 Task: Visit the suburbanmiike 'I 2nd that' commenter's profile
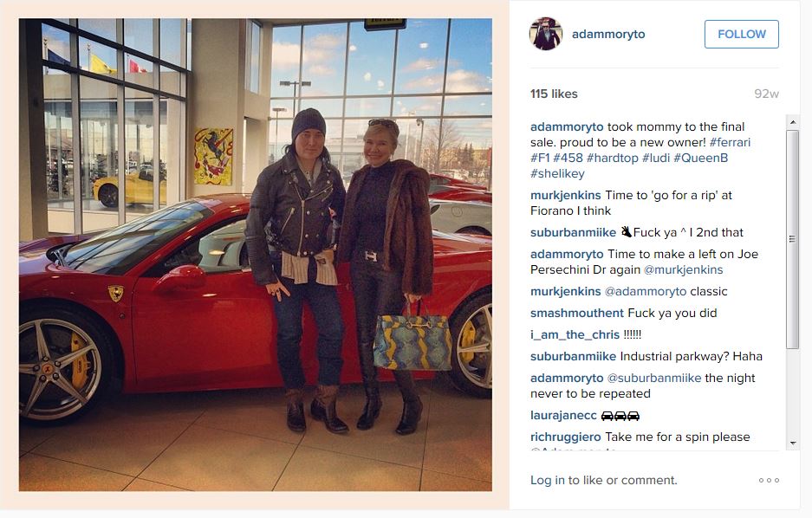pyautogui.click(x=573, y=232)
